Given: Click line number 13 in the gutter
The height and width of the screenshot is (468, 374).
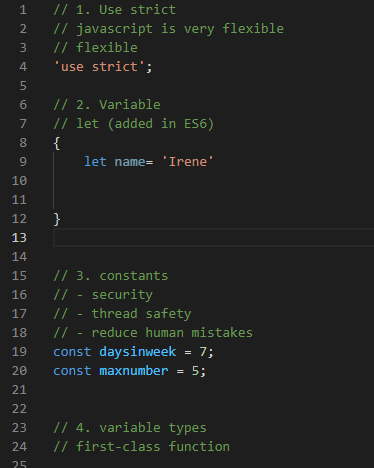Looking at the screenshot, I should point(19,238).
